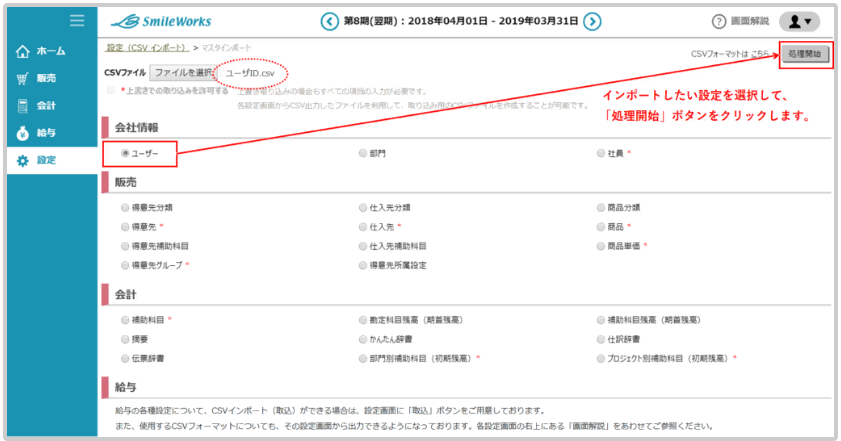The width and height of the screenshot is (841, 441).
Task: Enable 上書きでの取り込みを許可する checkbox
Action: [x=111, y=90]
